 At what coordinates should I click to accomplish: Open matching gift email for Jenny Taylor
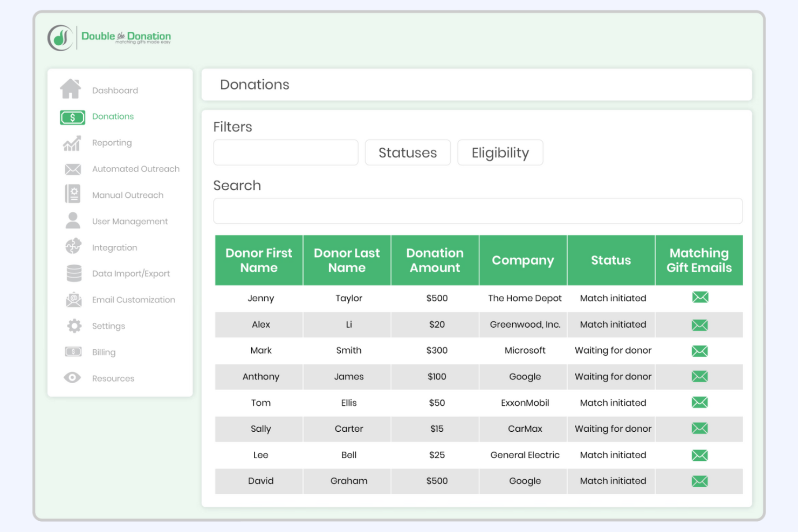(700, 297)
